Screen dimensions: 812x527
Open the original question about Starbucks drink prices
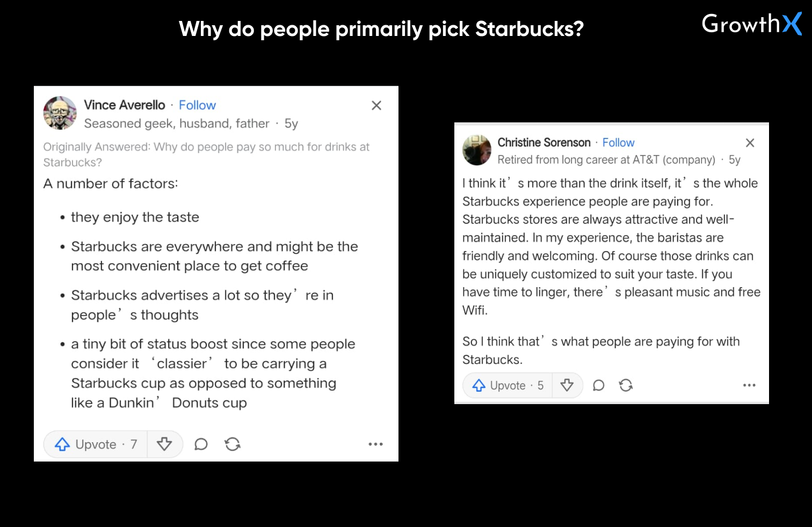[206, 155]
